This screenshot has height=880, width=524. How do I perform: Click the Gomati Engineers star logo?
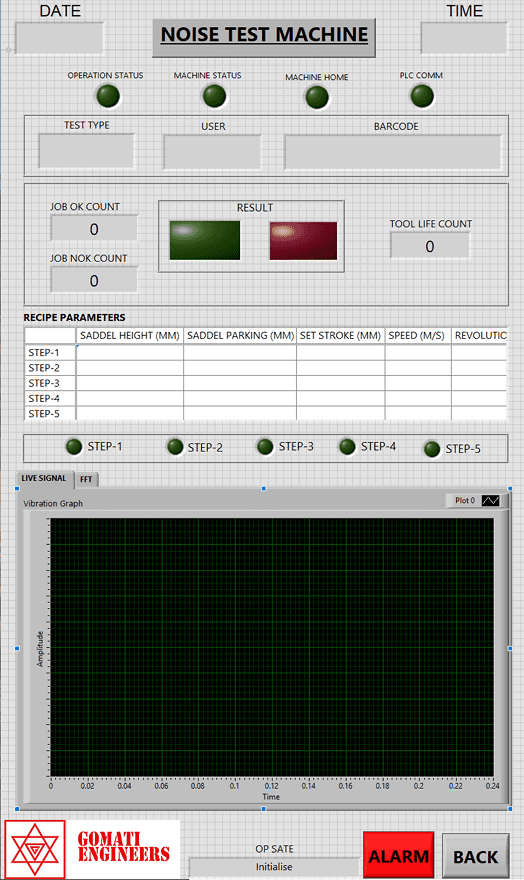(35, 850)
